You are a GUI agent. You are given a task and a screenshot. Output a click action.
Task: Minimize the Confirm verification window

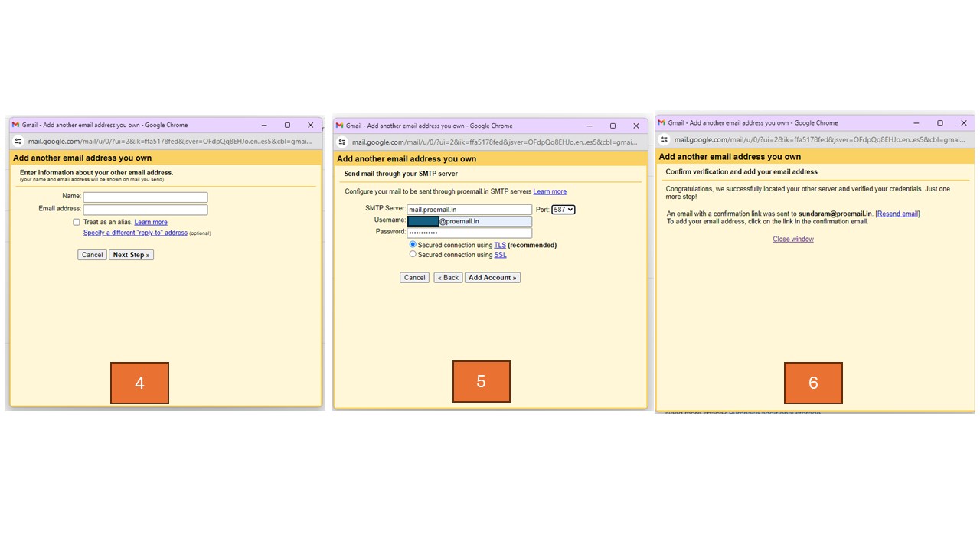917,122
